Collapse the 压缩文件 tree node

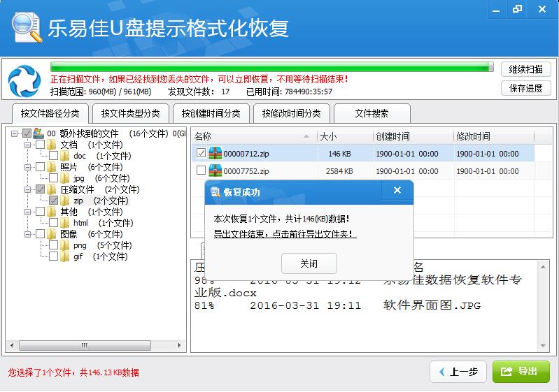(x=28, y=190)
